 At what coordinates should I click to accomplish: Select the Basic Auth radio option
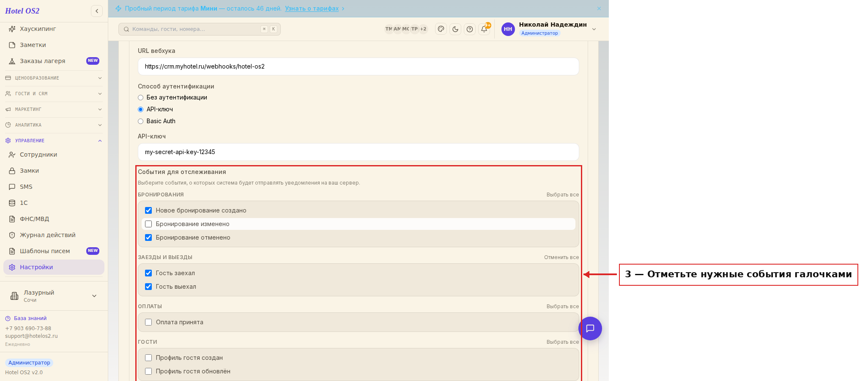pos(141,121)
